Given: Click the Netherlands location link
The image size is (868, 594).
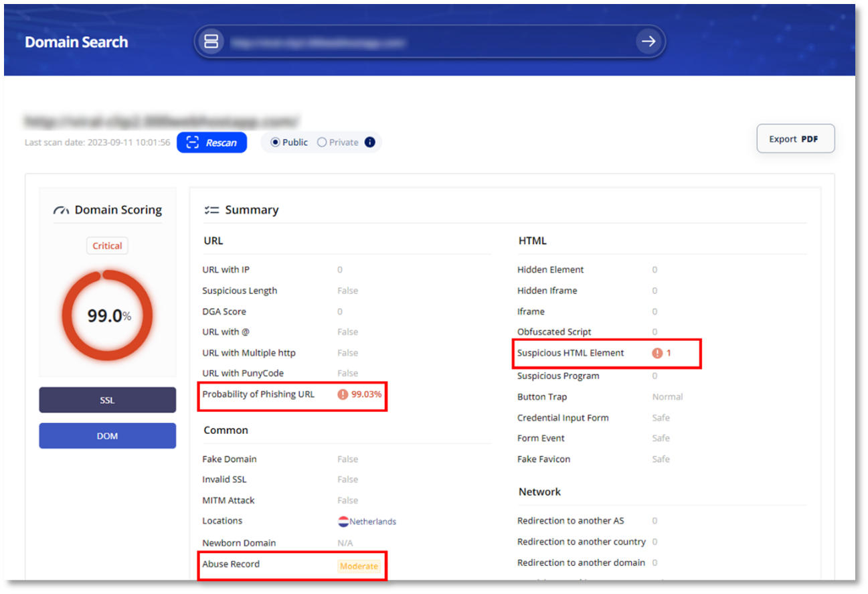Looking at the screenshot, I should tap(373, 522).
